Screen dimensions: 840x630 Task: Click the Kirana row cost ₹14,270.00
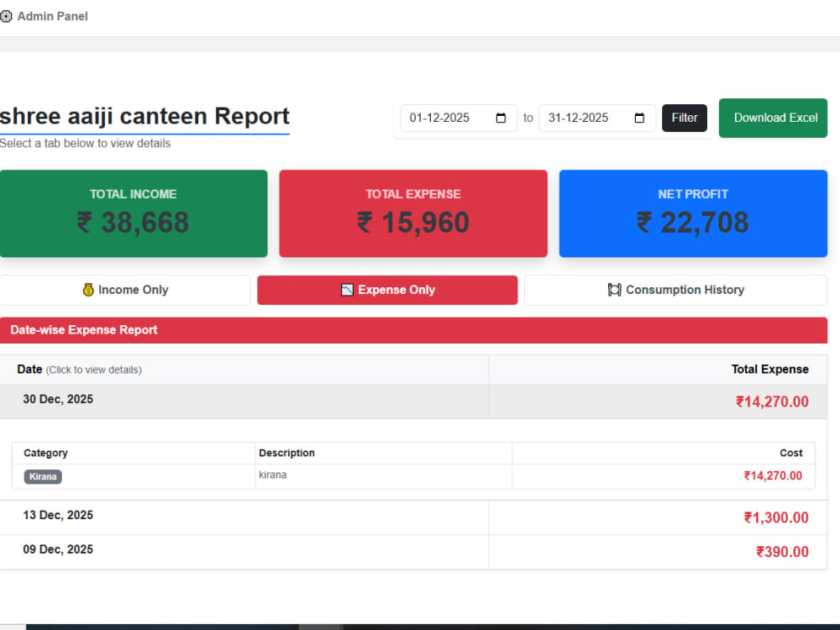point(773,475)
